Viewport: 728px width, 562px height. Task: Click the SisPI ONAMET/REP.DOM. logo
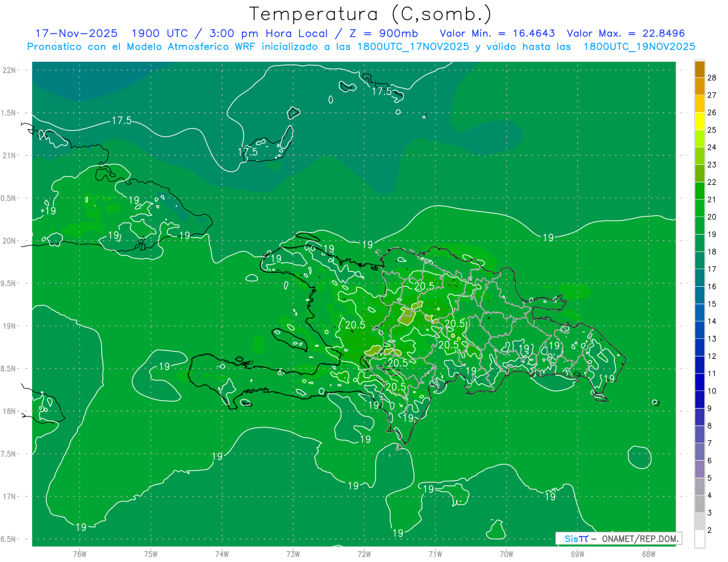[x=618, y=538]
